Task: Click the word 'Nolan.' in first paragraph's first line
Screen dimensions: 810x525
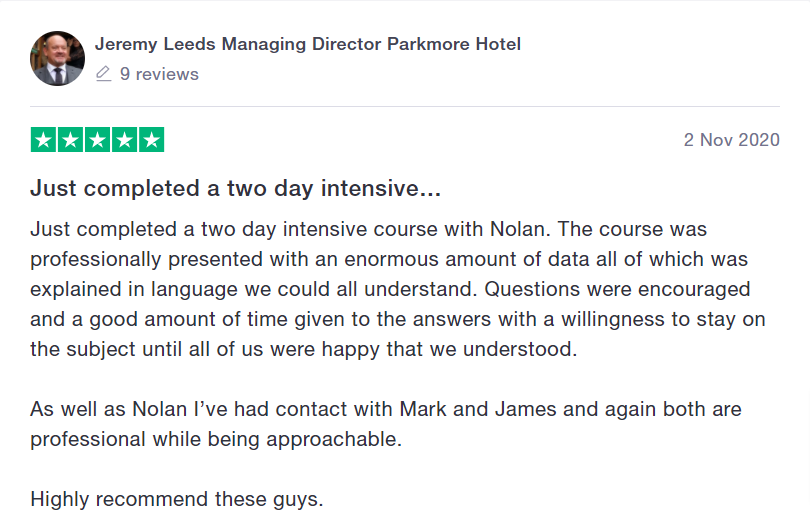Action: pyautogui.click(x=520, y=229)
